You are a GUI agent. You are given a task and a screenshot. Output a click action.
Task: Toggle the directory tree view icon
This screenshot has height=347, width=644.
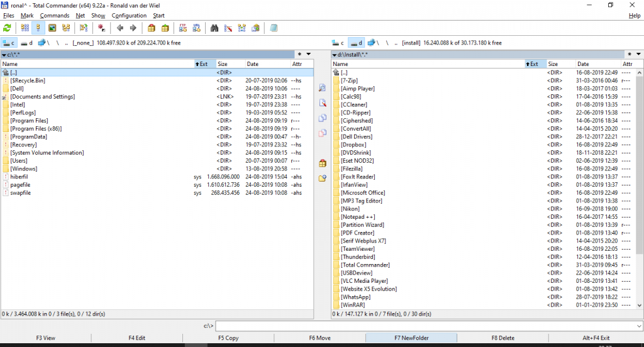click(x=65, y=28)
